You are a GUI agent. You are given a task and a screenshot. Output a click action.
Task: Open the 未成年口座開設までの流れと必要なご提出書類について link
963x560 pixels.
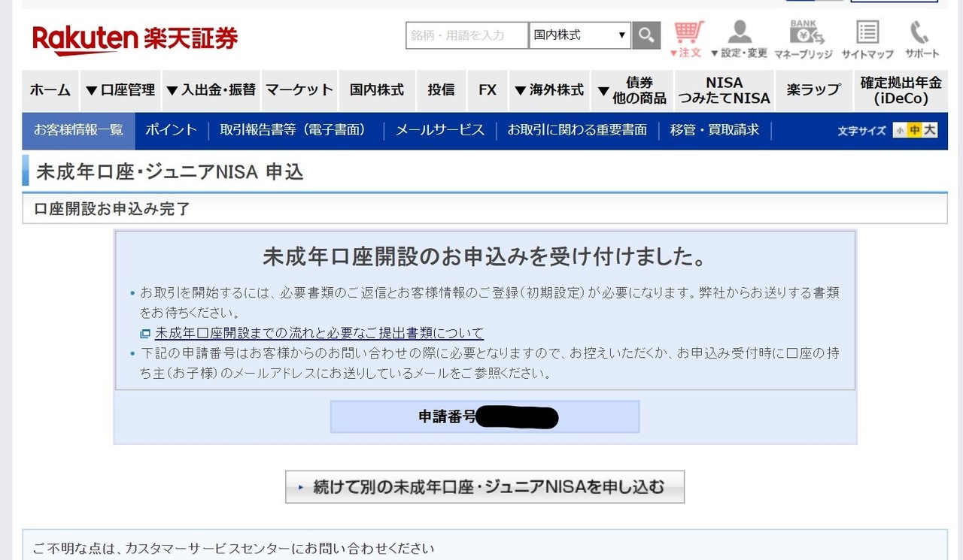click(x=319, y=334)
